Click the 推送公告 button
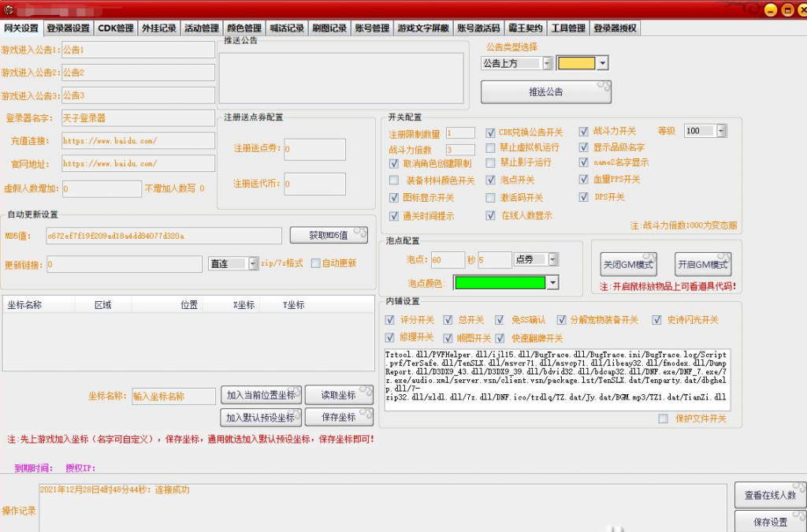Image resolution: width=807 pixels, height=532 pixels. (545, 92)
